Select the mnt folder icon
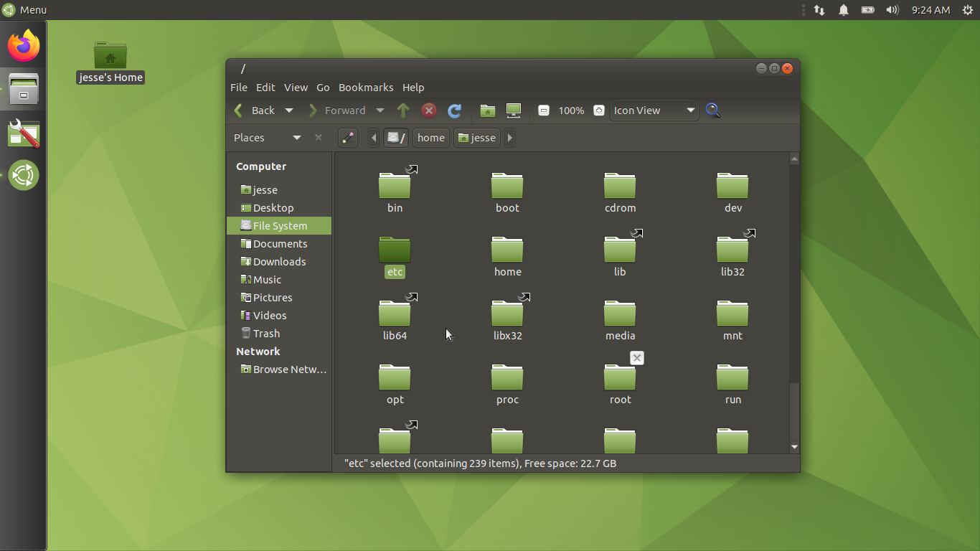Viewport: 980px width, 551px height. point(732,314)
